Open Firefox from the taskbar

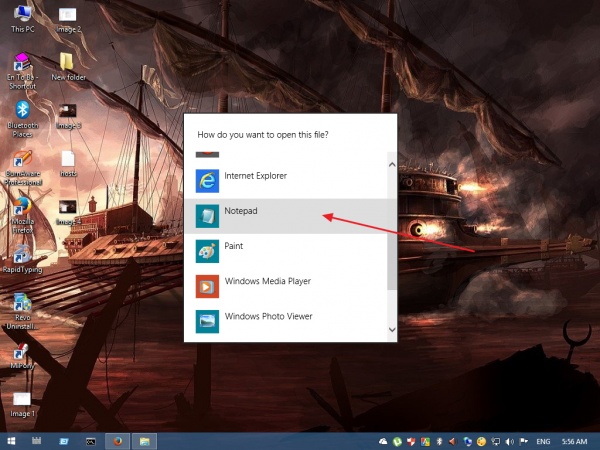116,440
